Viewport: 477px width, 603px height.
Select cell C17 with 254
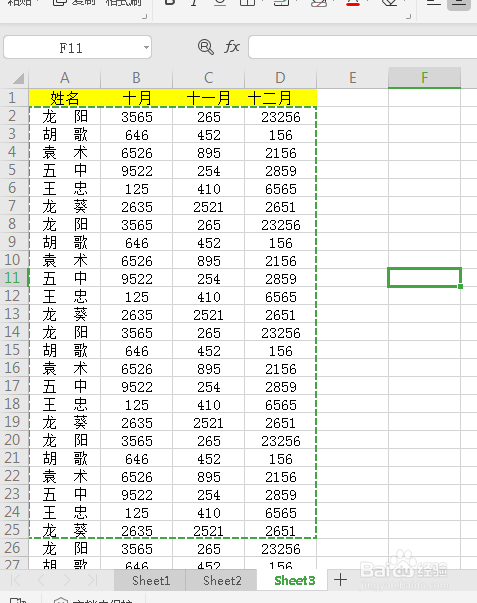tap(208, 386)
